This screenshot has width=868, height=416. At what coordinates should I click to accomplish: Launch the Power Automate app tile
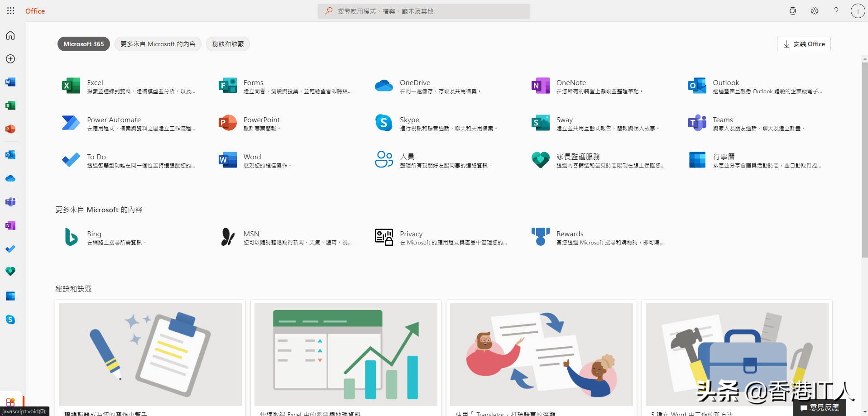tap(129, 123)
